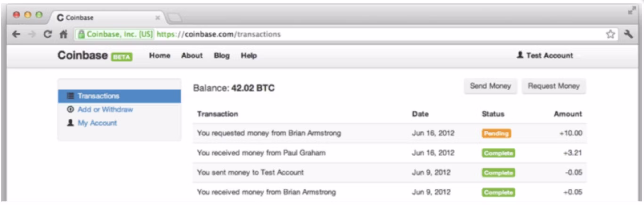644x205 pixels.
Task: Click the Send Money button
Action: [x=490, y=86]
